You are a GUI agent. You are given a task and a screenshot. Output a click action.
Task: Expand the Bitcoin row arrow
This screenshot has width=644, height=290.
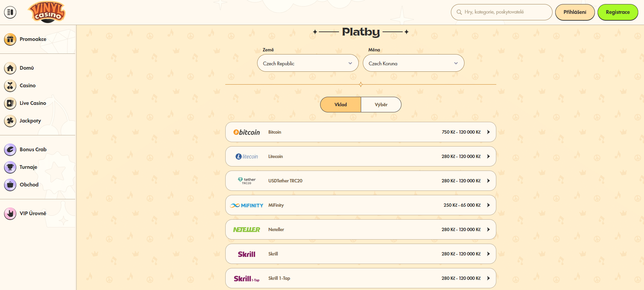[x=489, y=132]
